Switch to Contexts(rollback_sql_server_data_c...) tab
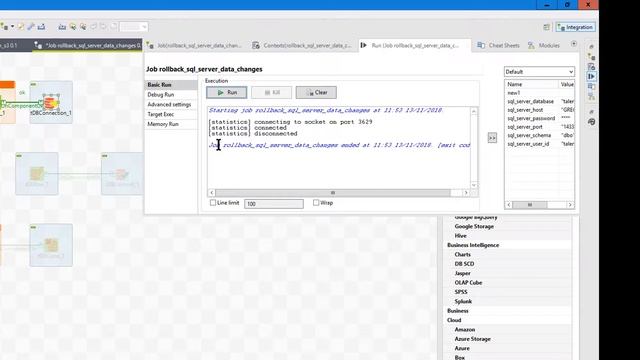The image size is (640, 360). (x=303, y=45)
